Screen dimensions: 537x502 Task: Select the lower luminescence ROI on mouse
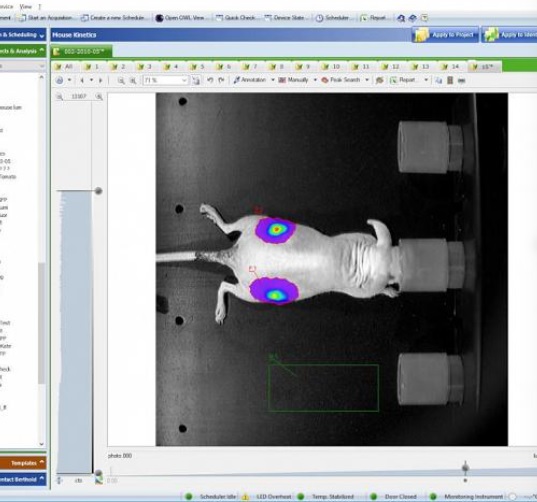pos(274,291)
